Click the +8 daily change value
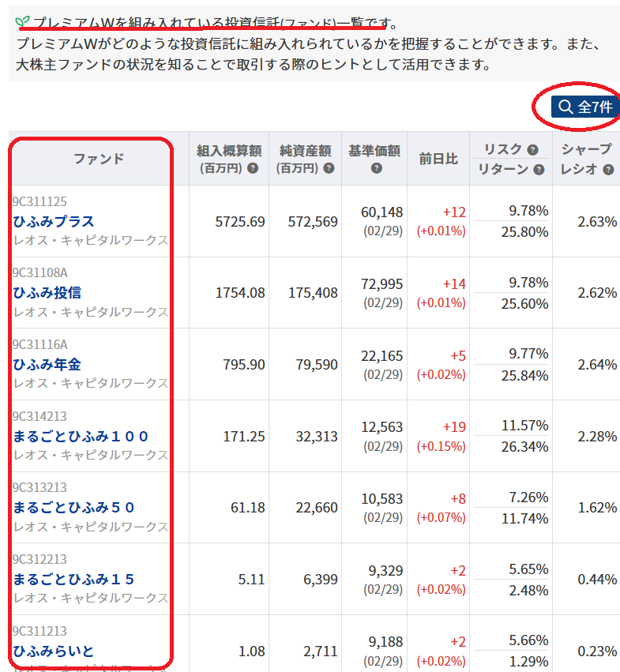Image resolution: width=620 pixels, height=672 pixels. coord(458,499)
